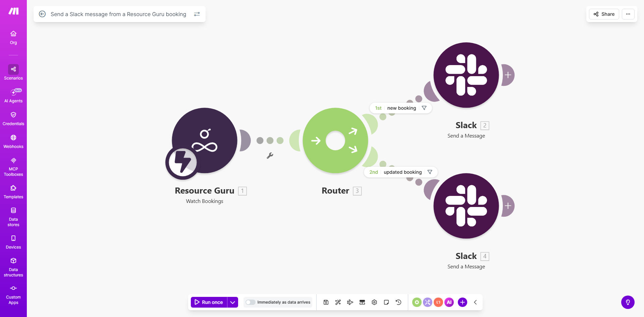Screen dimensions: 644x317
Task: Open Credentials section
Action: click(x=13, y=119)
